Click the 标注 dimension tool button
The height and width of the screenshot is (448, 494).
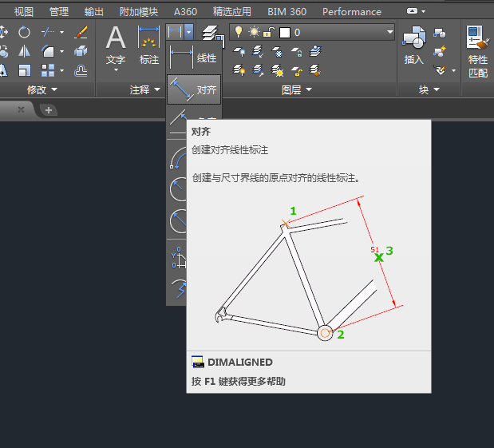[149, 45]
